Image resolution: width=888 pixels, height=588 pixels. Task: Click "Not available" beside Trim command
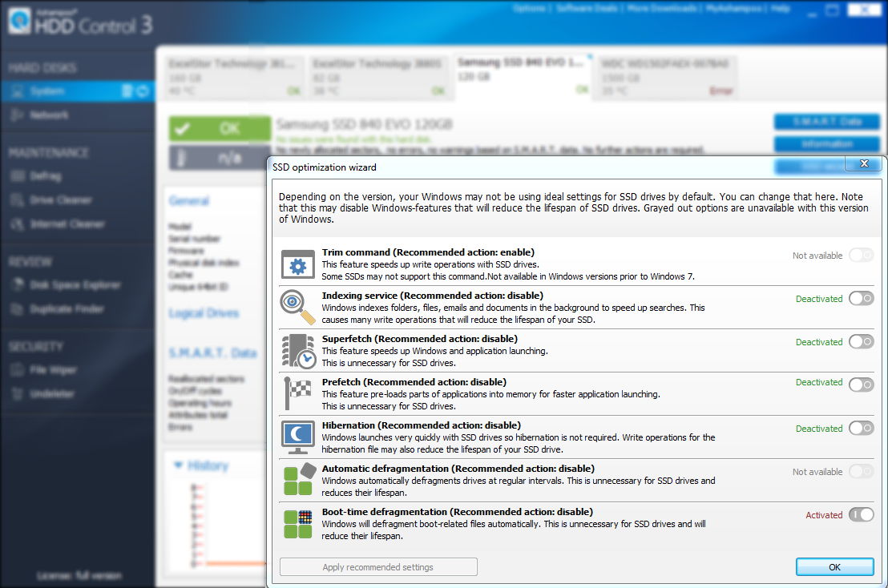point(817,256)
